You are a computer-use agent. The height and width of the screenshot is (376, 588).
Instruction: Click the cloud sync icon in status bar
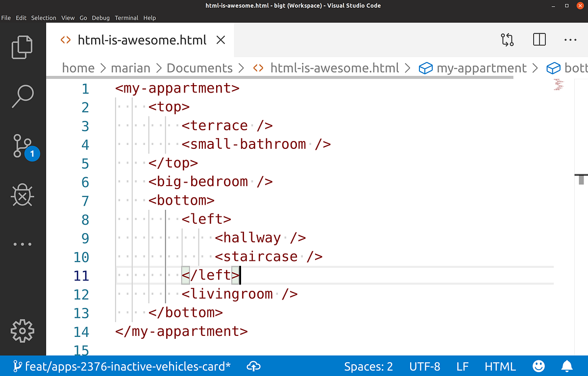253,366
